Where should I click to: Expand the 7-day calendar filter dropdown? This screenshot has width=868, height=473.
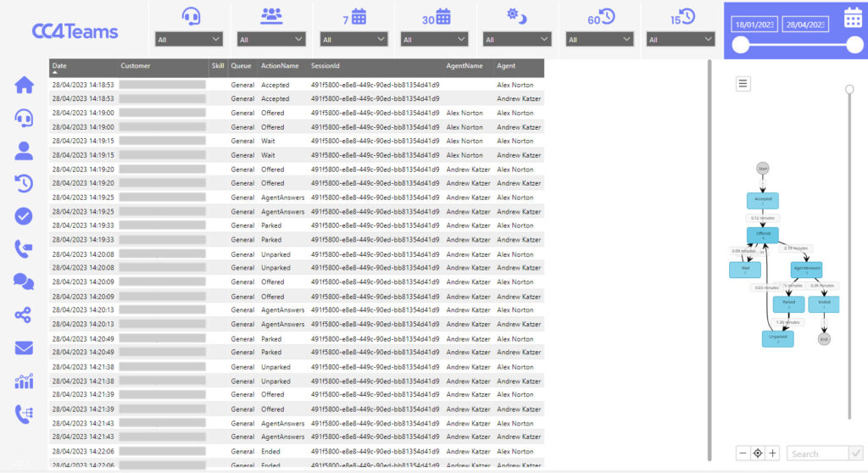point(354,39)
